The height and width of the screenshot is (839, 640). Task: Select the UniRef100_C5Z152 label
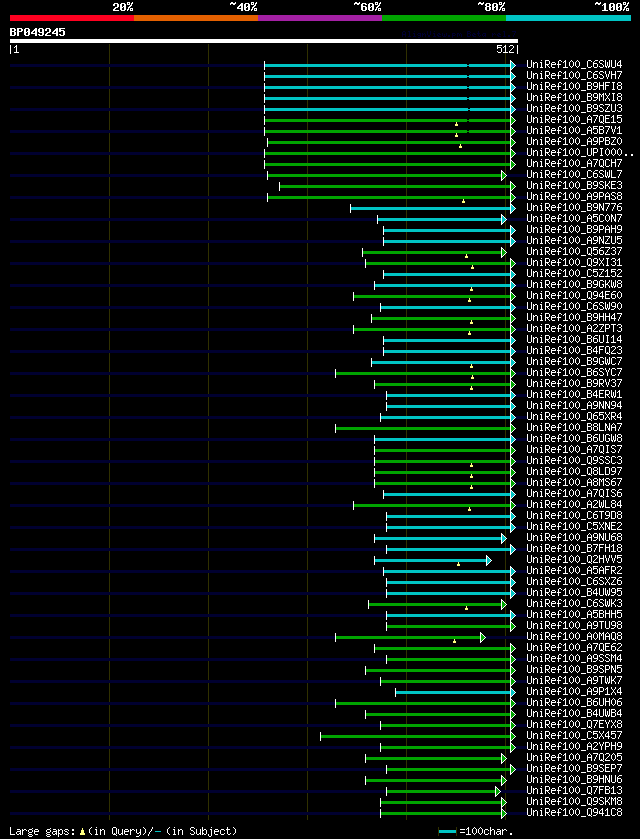(574, 274)
